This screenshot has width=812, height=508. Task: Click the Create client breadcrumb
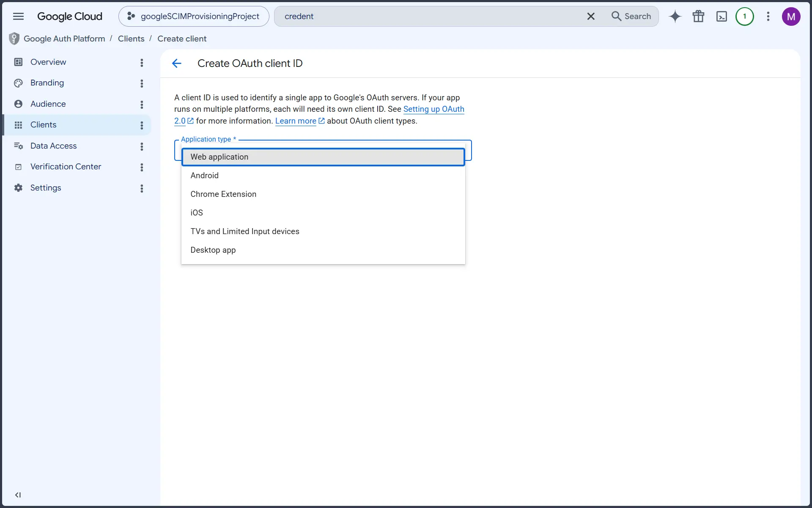182,39
